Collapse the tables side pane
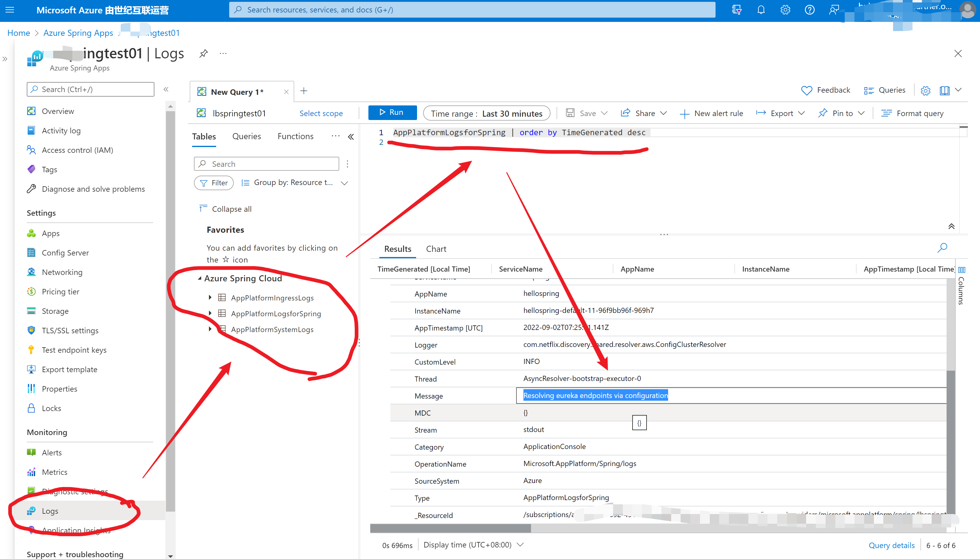 [x=350, y=137]
